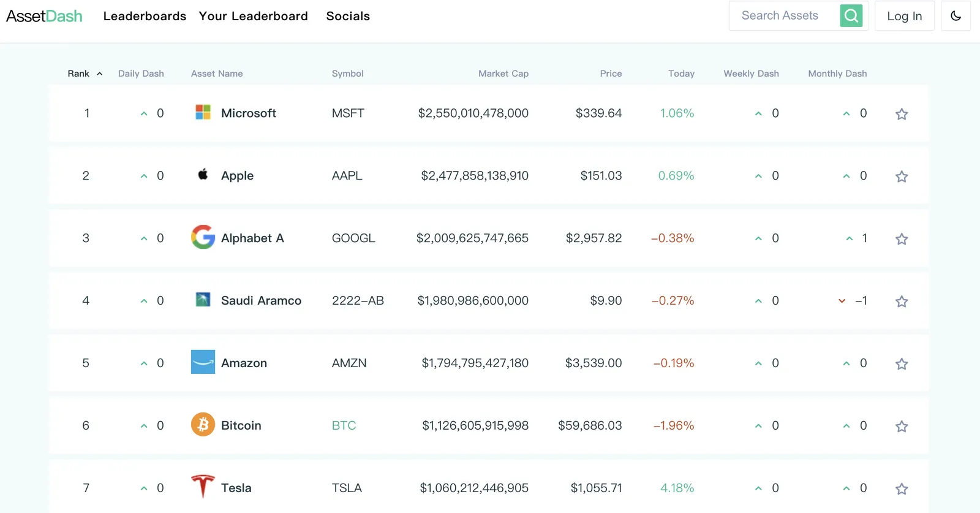
Task: Click the AMZN symbol text
Action: tap(349, 363)
